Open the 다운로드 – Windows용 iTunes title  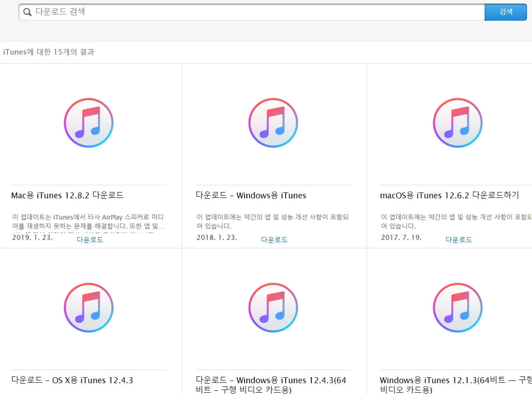pyautogui.click(x=251, y=195)
